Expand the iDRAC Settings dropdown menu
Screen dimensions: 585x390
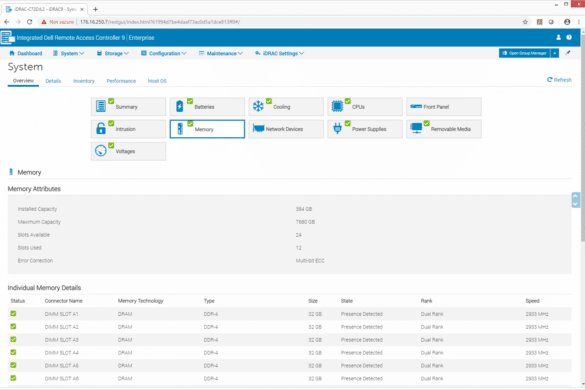pyautogui.click(x=279, y=53)
